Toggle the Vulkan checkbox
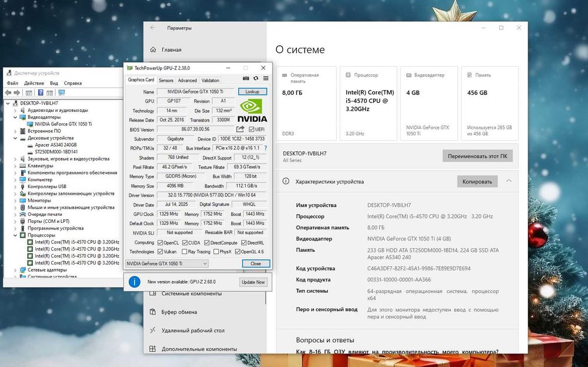This screenshot has width=588, height=367. point(160,252)
